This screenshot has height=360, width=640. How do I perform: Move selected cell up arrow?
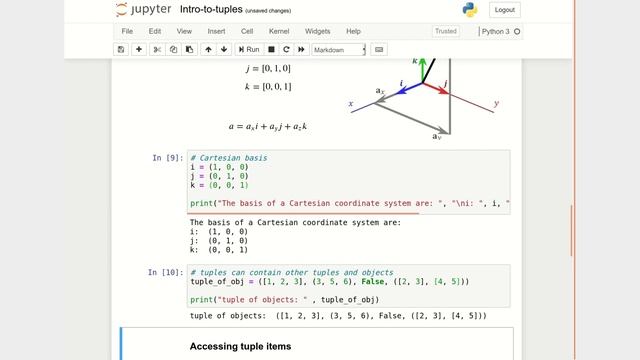click(208, 49)
